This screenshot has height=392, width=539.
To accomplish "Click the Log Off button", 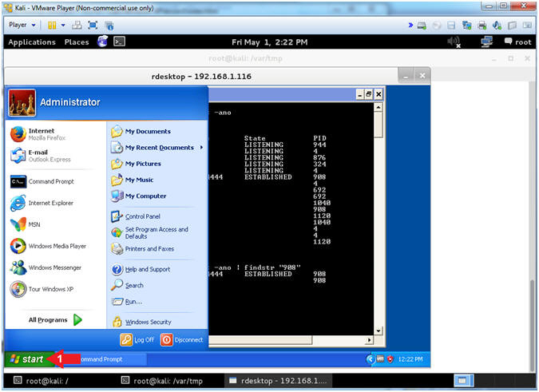I will point(137,340).
